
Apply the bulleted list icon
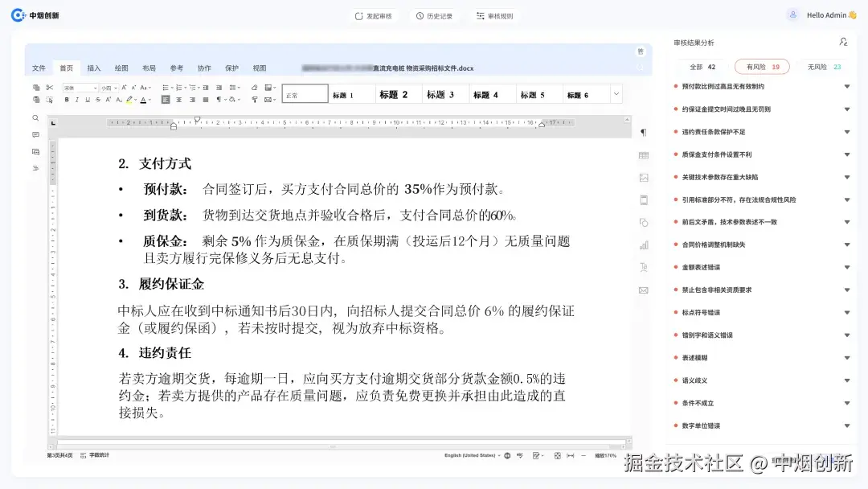coord(166,87)
